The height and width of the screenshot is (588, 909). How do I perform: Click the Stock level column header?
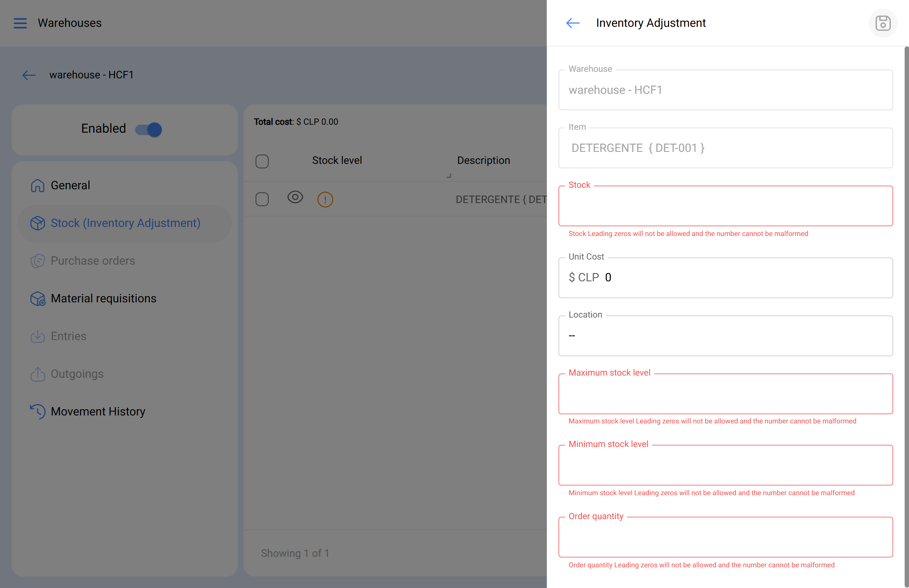[x=337, y=160]
